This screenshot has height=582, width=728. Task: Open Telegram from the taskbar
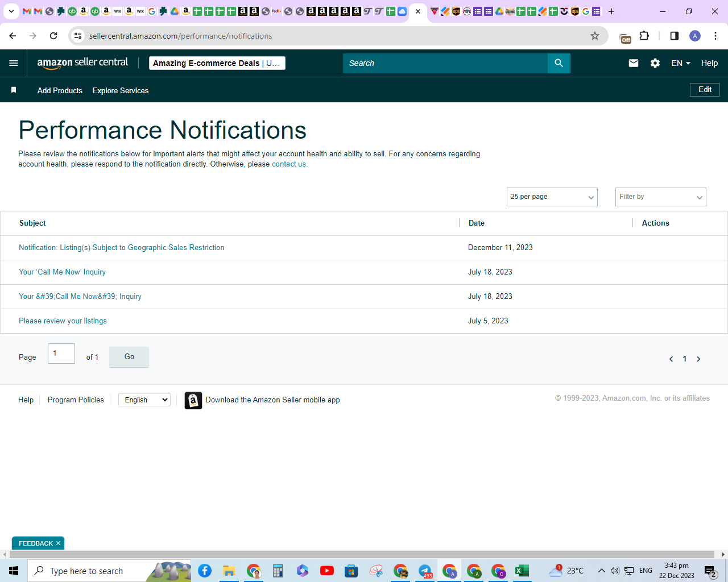click(x=425, y=571)
